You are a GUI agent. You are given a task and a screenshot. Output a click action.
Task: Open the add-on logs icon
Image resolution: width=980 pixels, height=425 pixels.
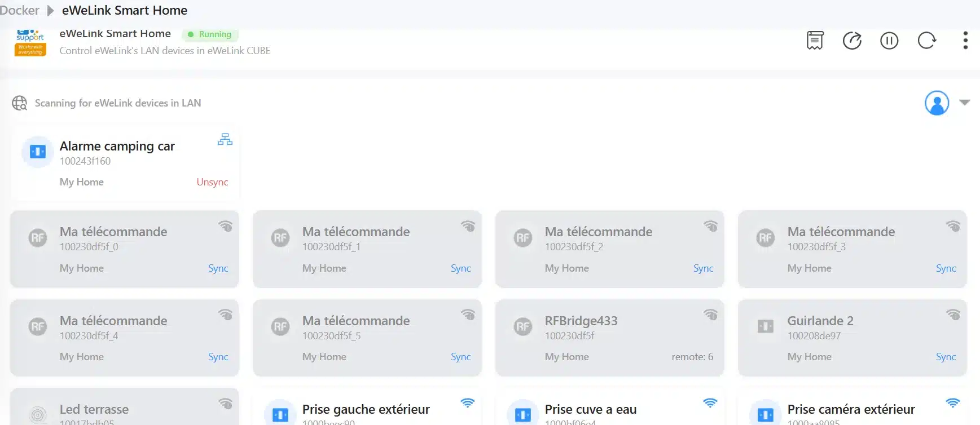pyautogui.click(x=815, y=41)
